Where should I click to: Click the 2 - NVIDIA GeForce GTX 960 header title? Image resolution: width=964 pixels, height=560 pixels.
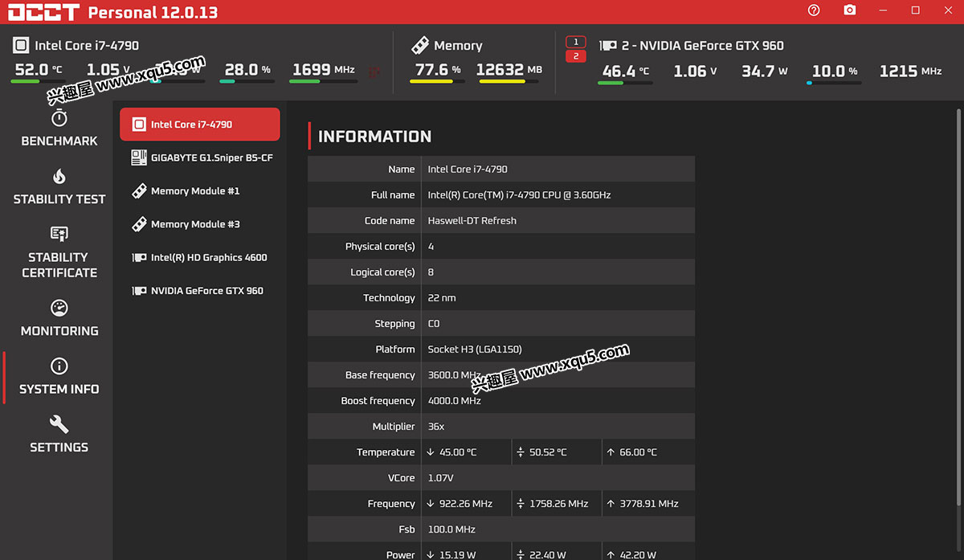tap(703, 46)
